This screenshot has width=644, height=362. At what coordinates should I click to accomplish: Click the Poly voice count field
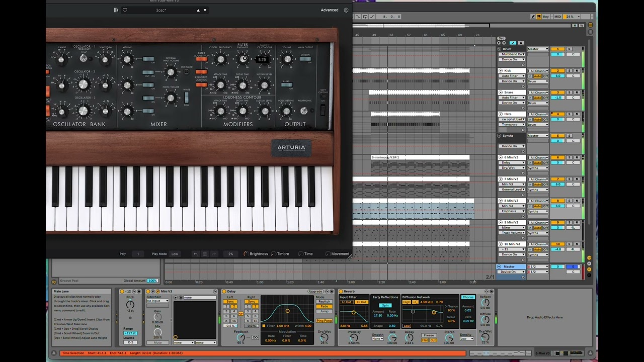pos(138,254)
